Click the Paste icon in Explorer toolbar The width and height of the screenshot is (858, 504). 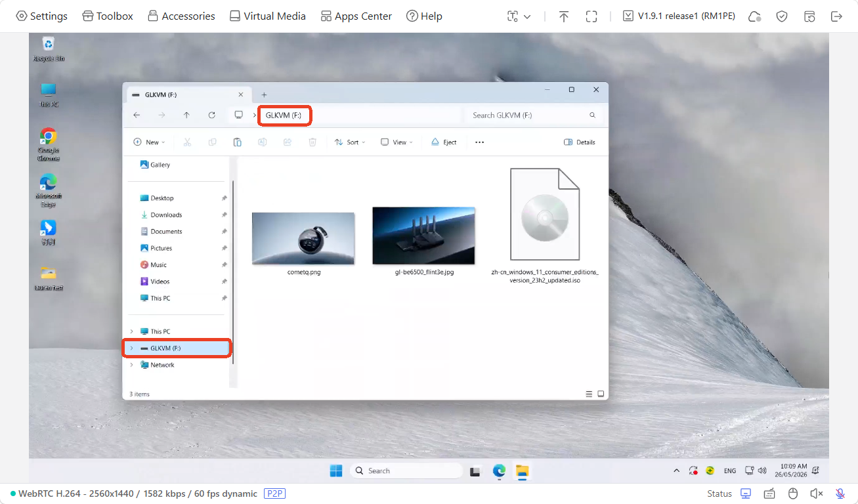(237, 142)
